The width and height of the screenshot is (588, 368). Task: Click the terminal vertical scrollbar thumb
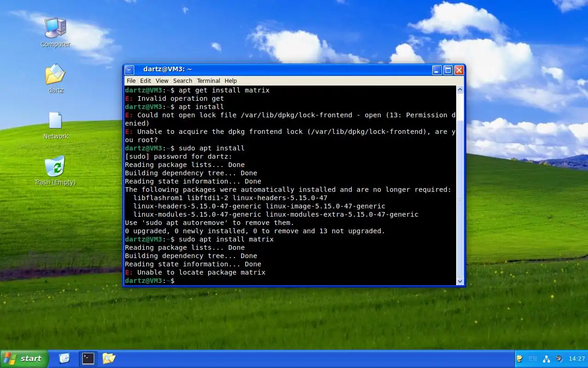pos(460,199)
